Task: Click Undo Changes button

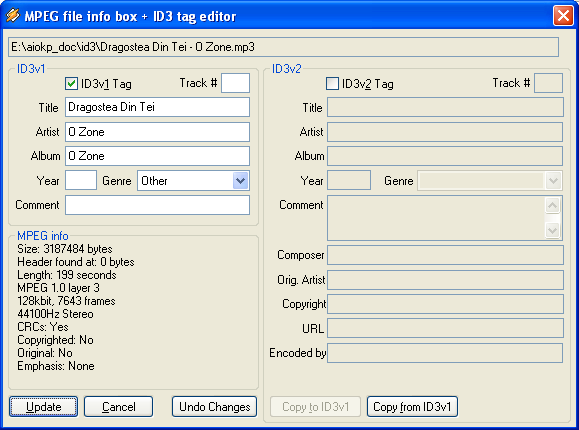Action: 215,407
